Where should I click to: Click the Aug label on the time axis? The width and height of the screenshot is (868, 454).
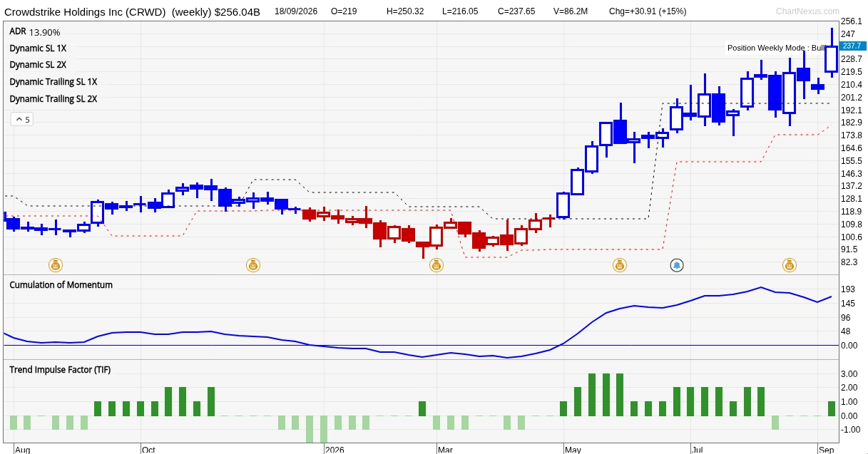[x=22, y=450]
